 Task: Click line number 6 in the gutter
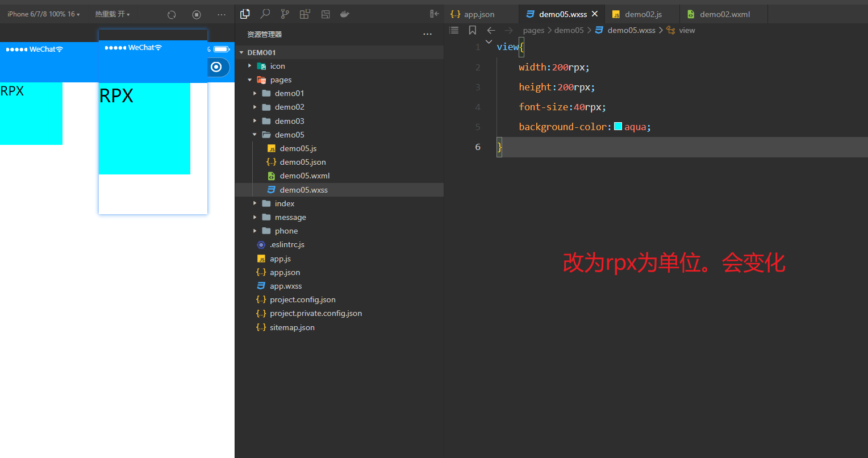pyautogui.click(x=478, y=147)
